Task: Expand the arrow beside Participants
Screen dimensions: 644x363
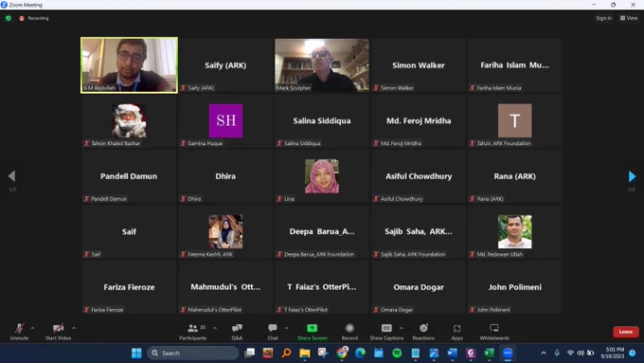Action: pos(215,328)
